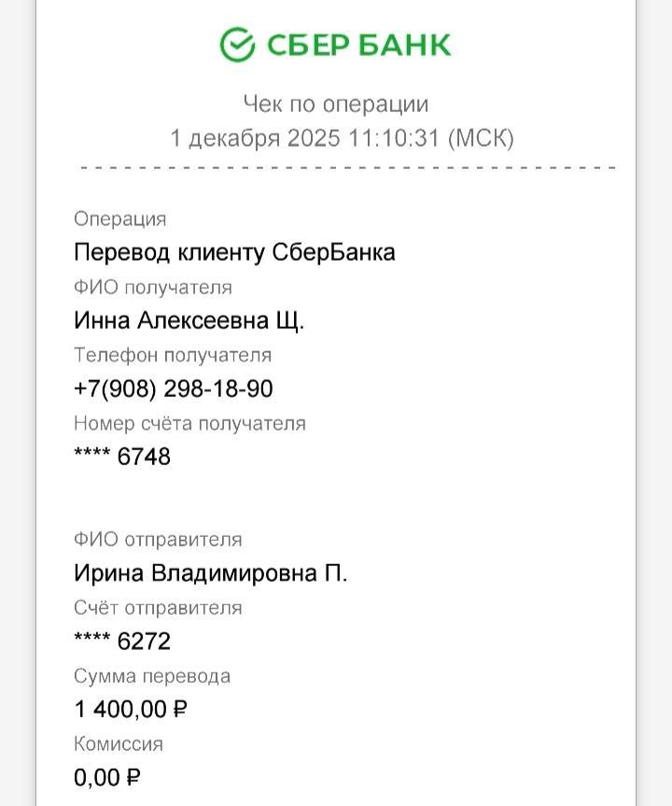The height and width of the screenshot is (806, 672).
Task: Click the "Чек по операции" title
Action: tap(336, 104)
